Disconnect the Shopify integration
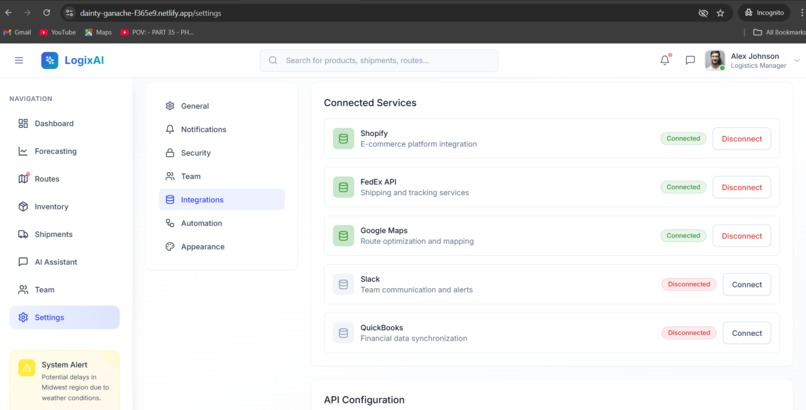Viewport: 806px width, 410px height. (742, 139)
